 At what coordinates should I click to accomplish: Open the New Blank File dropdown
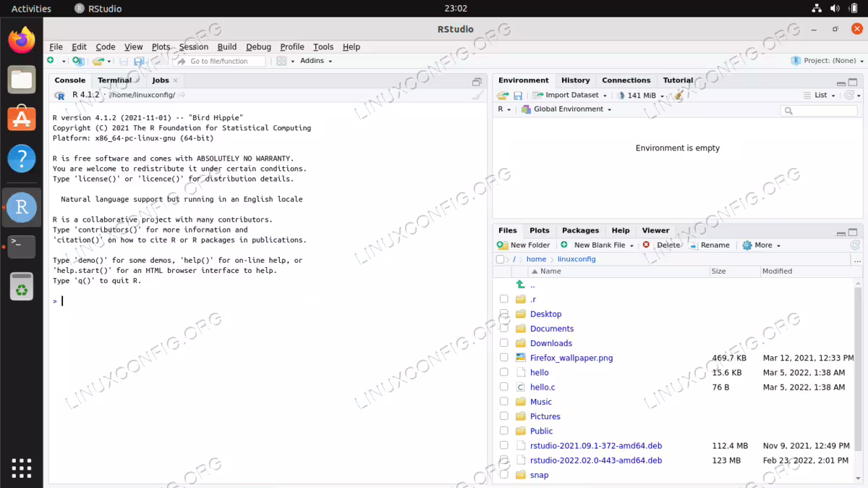point(597,245)
